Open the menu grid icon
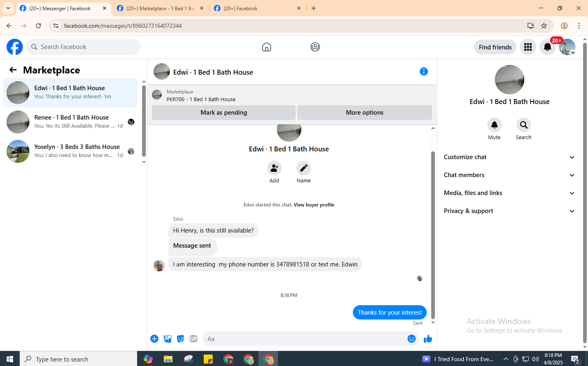Viewport: 588px width, 366px height. click(528, 47)
